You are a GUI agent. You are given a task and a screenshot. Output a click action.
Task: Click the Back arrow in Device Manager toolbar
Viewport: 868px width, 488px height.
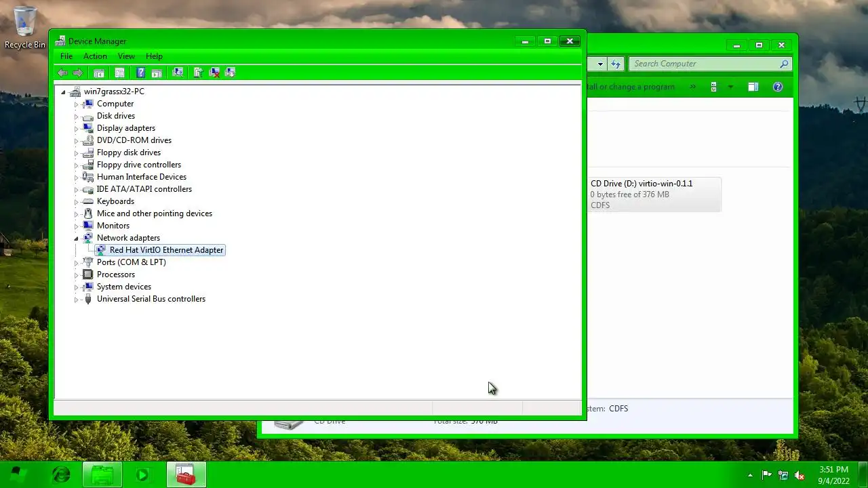[x=63, y=73]
